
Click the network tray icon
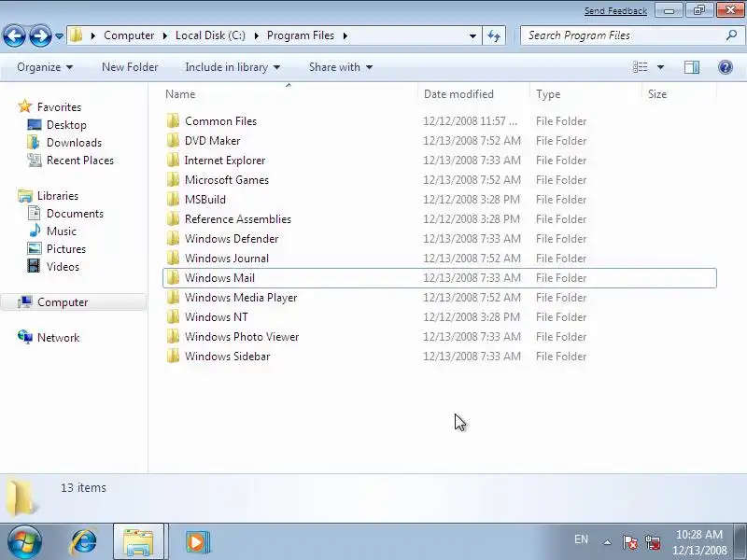click(653, 542)
